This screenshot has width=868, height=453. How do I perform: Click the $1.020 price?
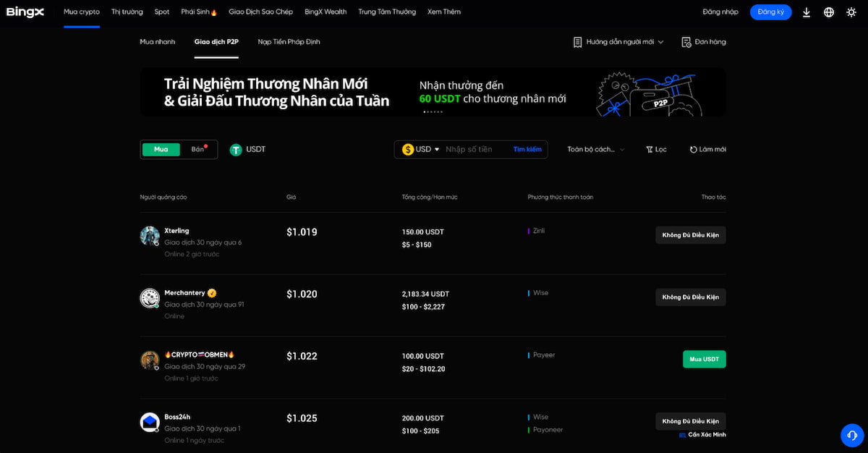(302, 295)
